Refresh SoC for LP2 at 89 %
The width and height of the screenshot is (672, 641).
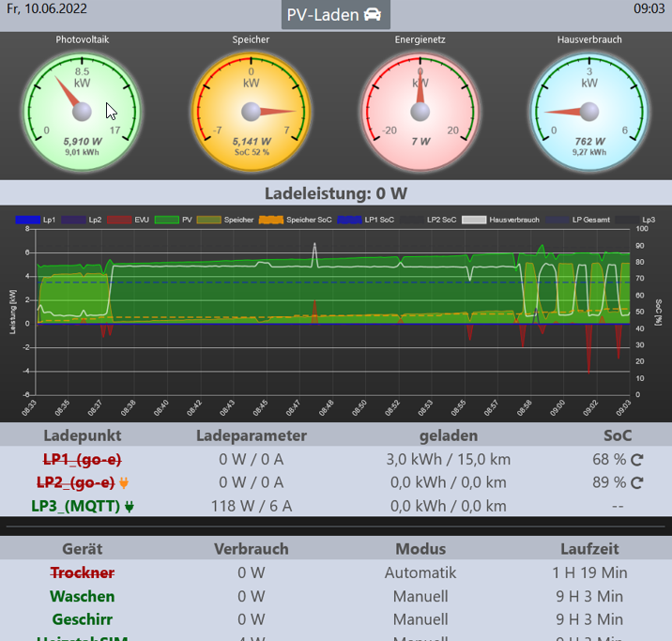coord(636,483)
